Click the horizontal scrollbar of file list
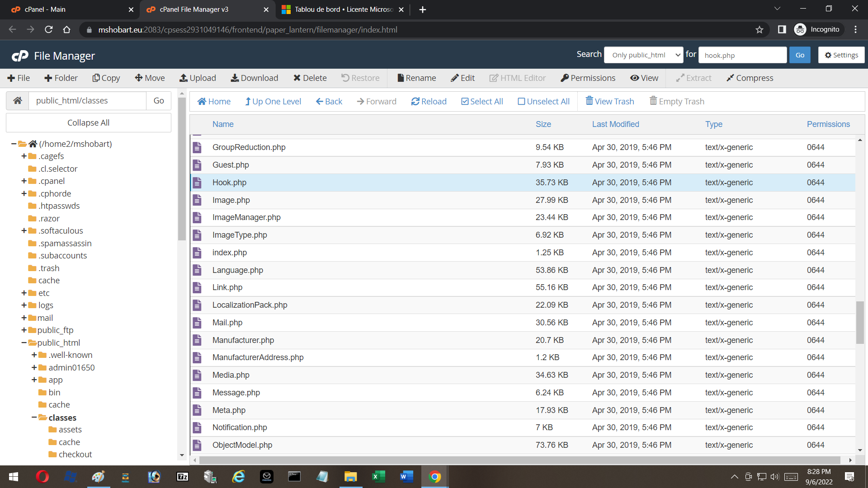This screenshot has width=868, height=488. (x=519, y=460)
